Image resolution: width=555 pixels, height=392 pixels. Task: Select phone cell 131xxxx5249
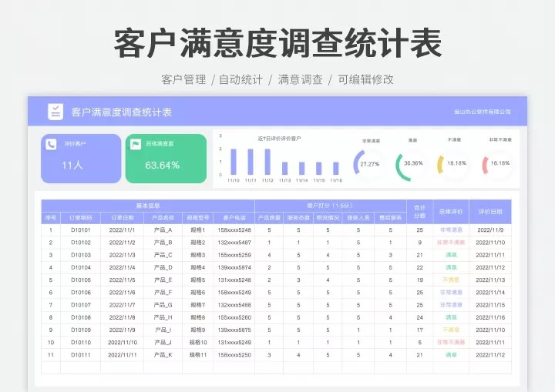234,343
